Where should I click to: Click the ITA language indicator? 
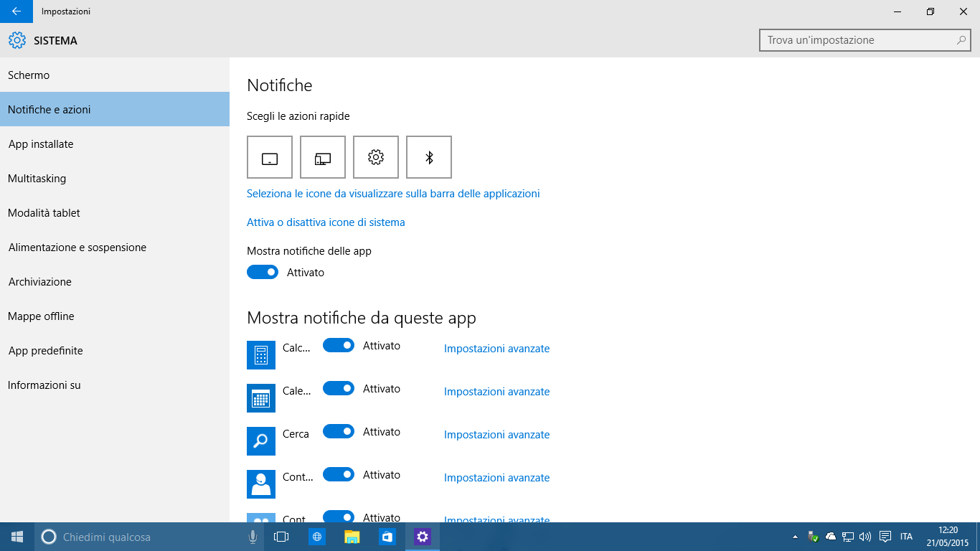(x=906, y=537)
